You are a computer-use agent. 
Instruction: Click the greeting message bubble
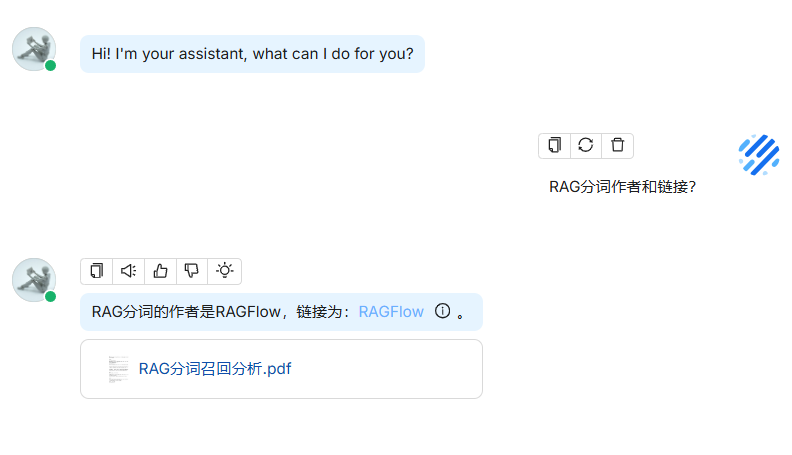252,54
